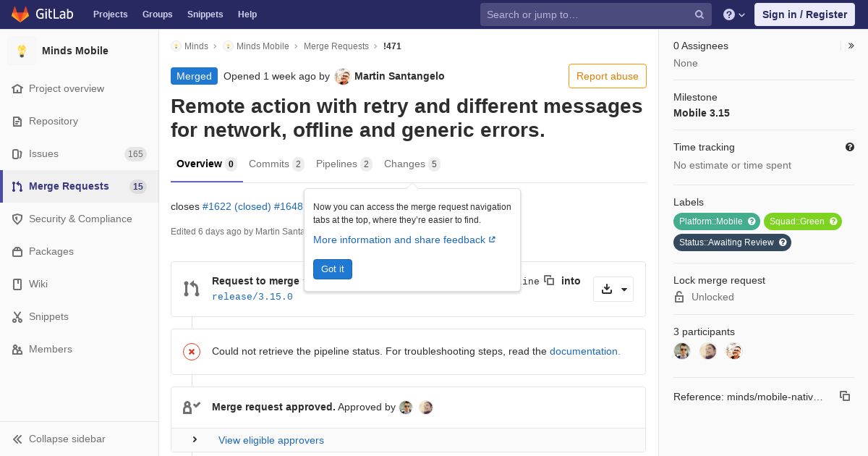The height and width of the screenshot is (456, 868).
Task: Click first participant avatar
Action: 682,351
